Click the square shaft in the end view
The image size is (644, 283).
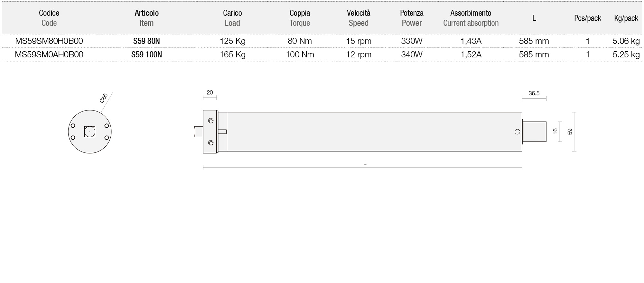(90, 132)
